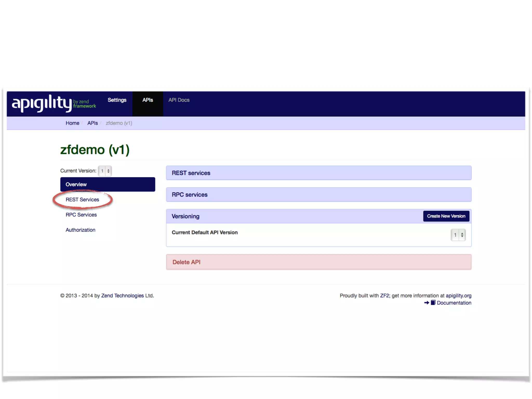
Task: Switch to the APIs tab
Action: tap(148, 100)
